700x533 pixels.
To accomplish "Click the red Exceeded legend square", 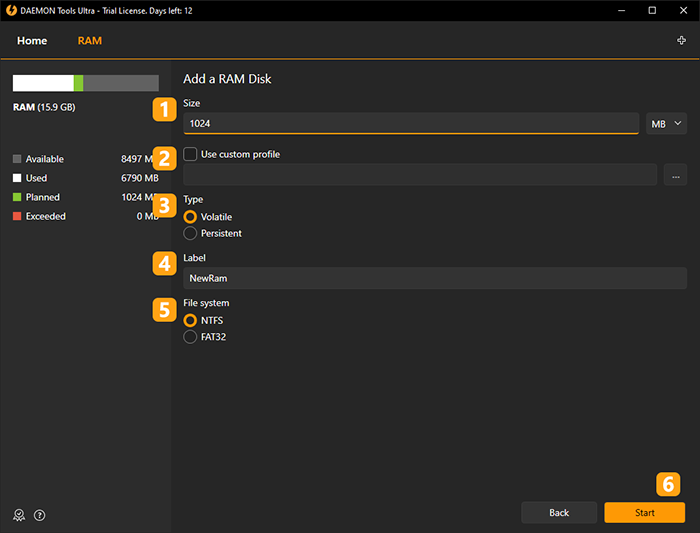I will [17, 216].
